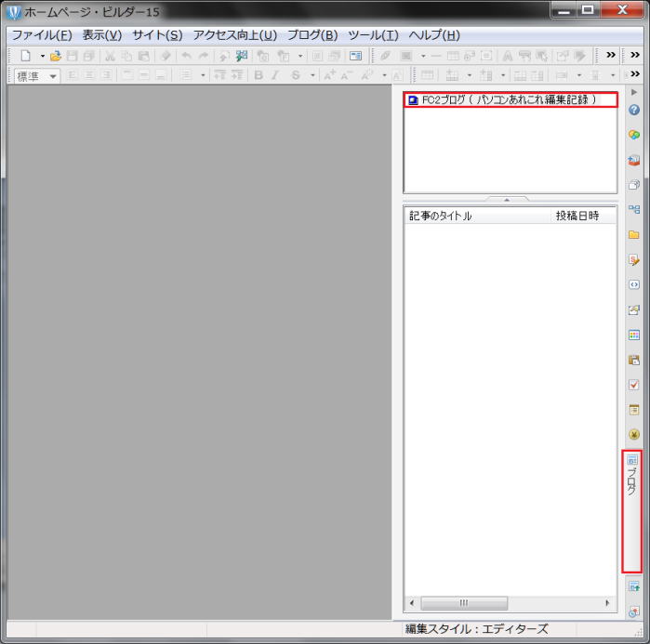This screenshot has width=650, height=644.
Task: Expand the dropdown arrow beside the new page icon
Action: pyautogui.click(x=42, y=56)
